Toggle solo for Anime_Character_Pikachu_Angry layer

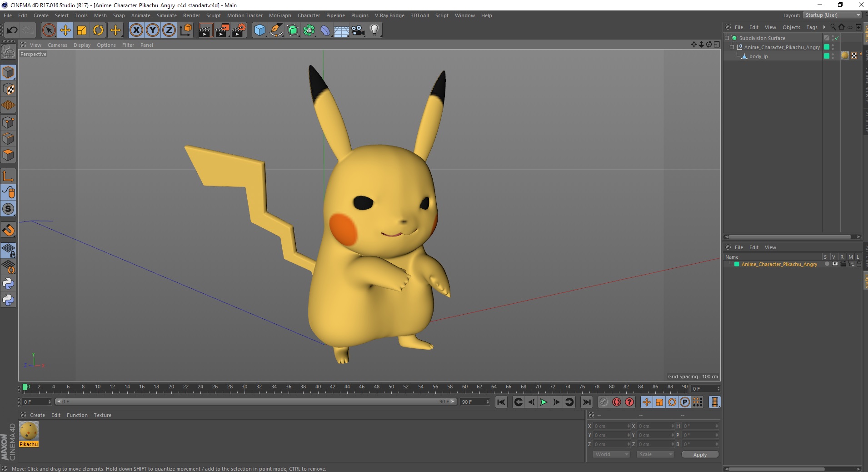(827, 264)
